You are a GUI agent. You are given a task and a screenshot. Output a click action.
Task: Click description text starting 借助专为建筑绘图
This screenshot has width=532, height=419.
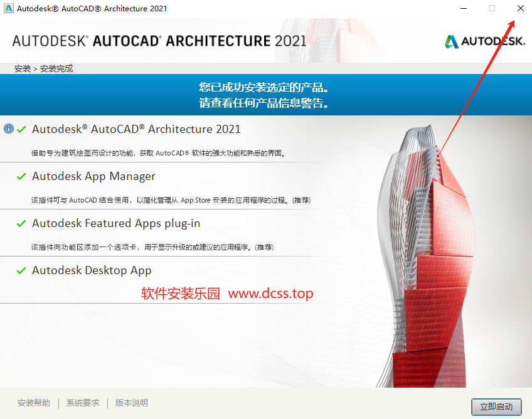(159, 153)
